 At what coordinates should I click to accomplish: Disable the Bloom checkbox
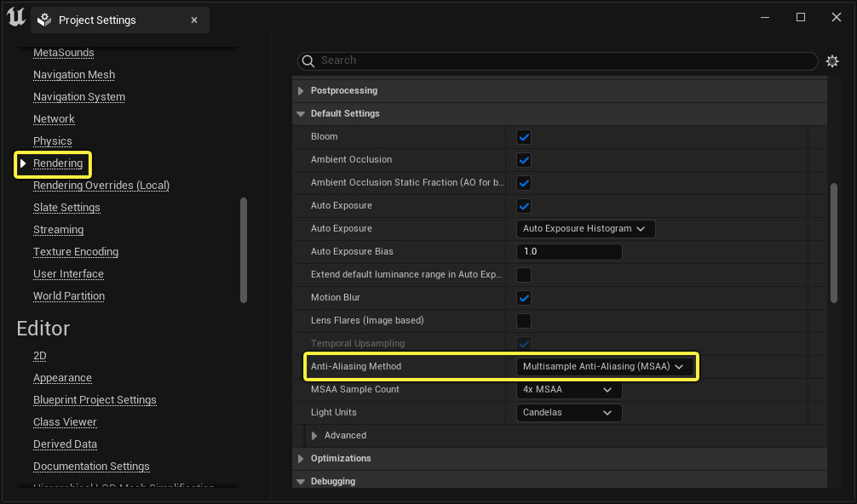click(x=524, y=137)
